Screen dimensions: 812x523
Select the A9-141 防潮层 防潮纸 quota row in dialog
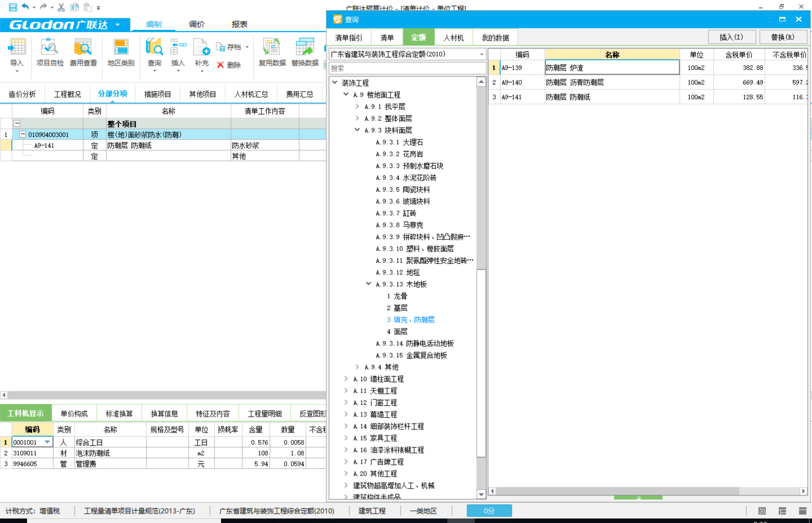648,97
